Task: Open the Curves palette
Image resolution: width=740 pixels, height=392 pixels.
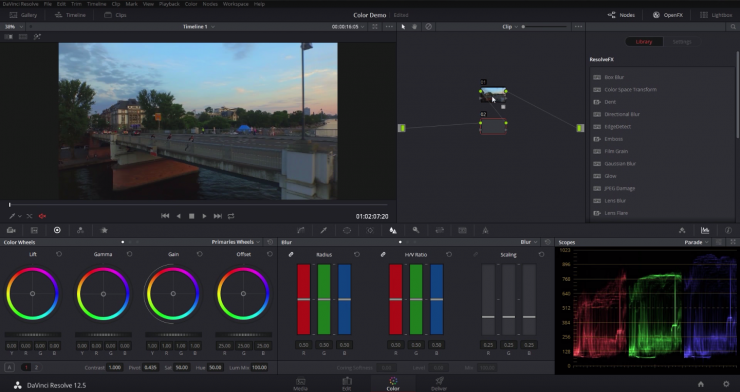Action: pyautogui.click(x=301, y=230)
